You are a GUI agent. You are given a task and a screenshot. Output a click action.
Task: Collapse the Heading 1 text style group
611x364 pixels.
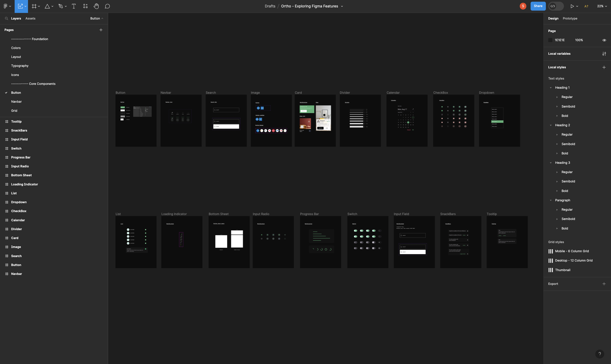(x=551, y=88)
